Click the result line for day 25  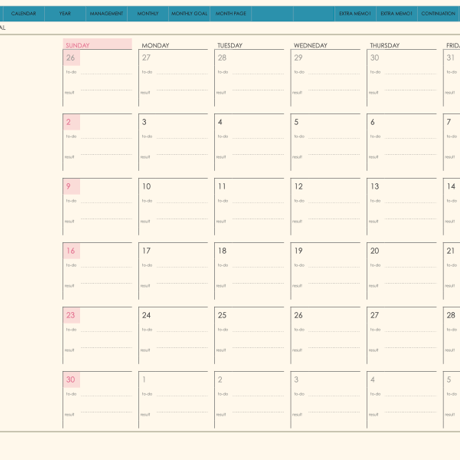[x=258, y=348]
